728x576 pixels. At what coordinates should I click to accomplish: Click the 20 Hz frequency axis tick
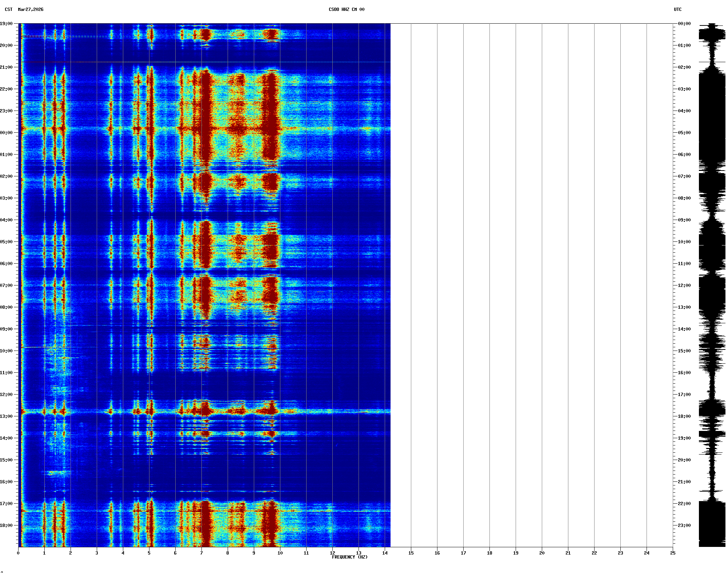(x=542, y=553)
